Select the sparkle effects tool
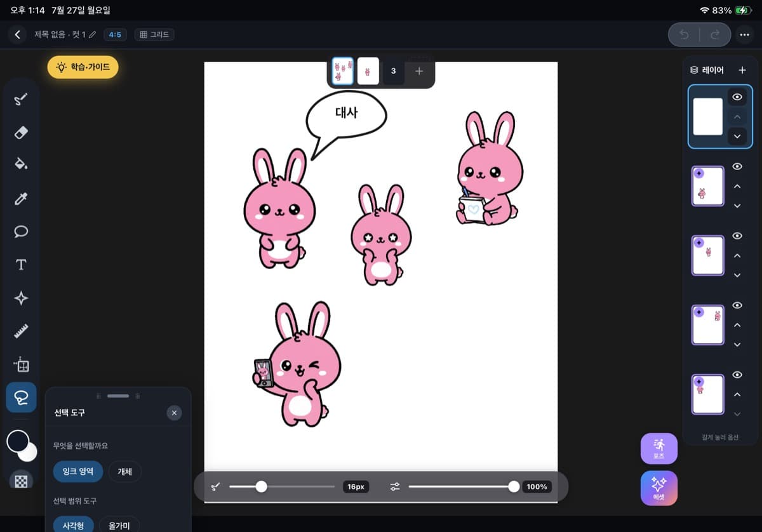The height and width of the screenshot is (532, 762). (21, 298)
